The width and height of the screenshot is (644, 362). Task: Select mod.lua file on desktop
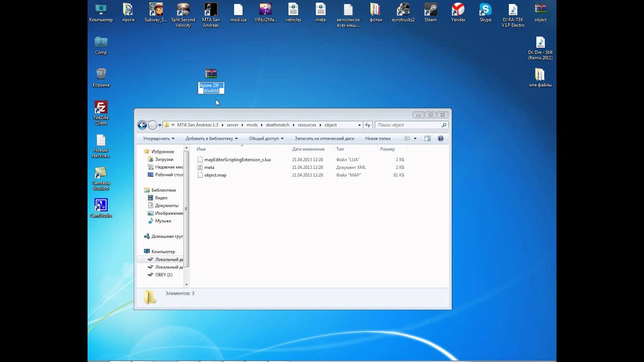[238, 13]
